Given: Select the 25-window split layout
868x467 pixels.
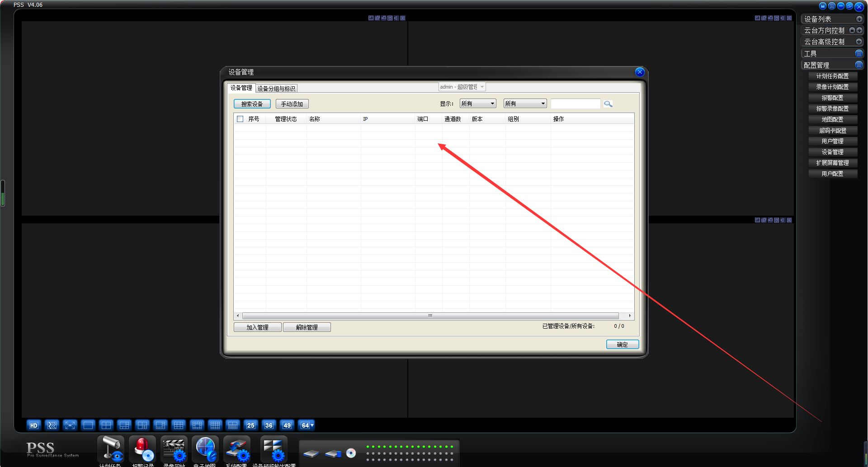Looking at the screenshot, I should [x=250, y=425].
